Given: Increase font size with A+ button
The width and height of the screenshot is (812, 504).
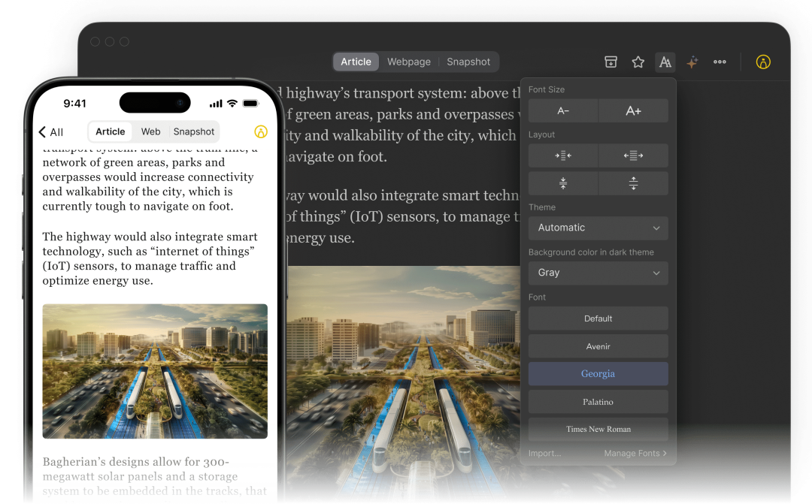Looking at the screenshot, I should [x=633, y=110].
